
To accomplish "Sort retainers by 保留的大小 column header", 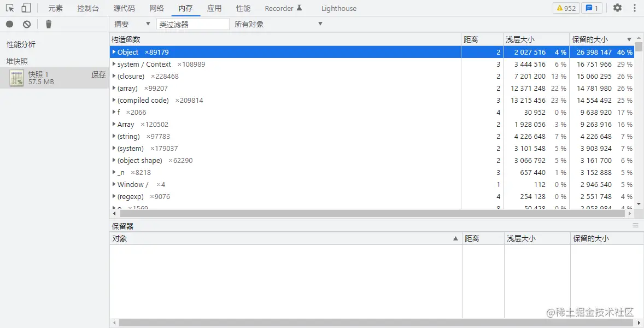I will click(x=607, y=238).
